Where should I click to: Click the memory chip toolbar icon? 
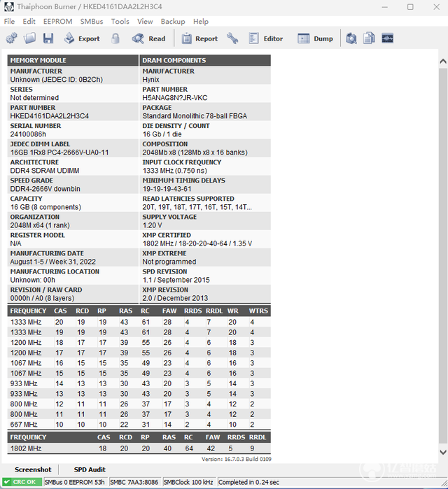click(388, 38)
